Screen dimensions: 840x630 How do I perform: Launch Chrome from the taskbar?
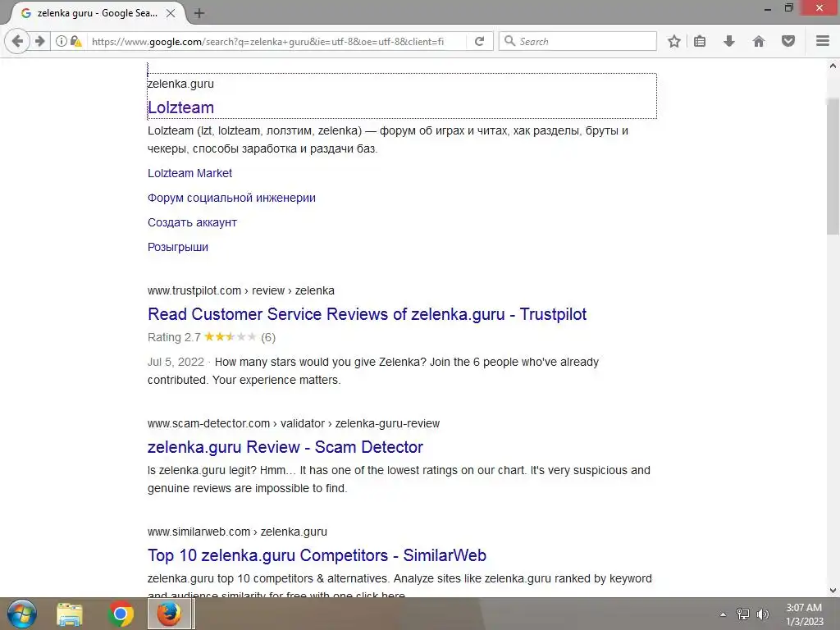click(121, 614)
